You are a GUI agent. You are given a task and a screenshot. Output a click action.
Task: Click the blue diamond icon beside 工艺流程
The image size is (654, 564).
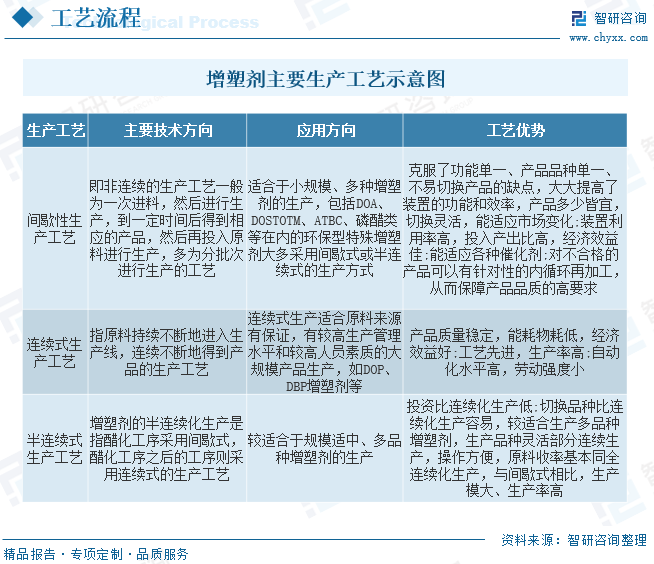click(23, 18)
